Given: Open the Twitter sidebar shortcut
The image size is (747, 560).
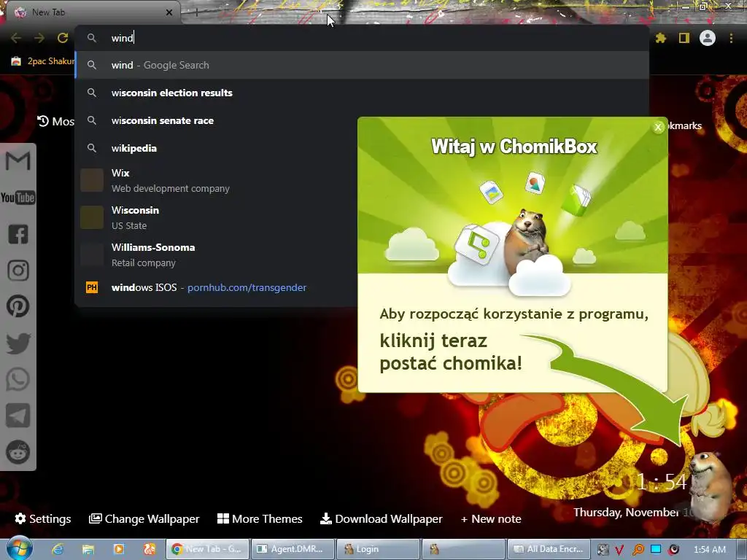Looking at the screenshot, I should pyautogui.click(x=18, y=343).
